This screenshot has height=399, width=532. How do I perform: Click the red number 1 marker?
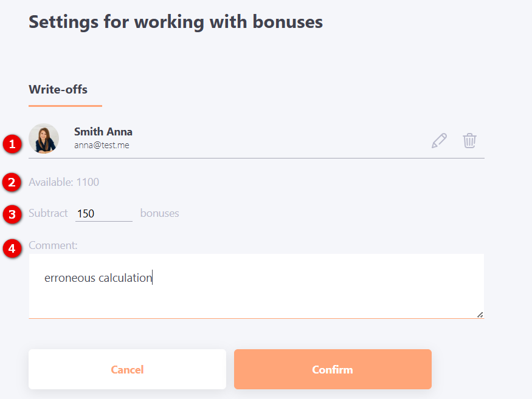(11, 145)
